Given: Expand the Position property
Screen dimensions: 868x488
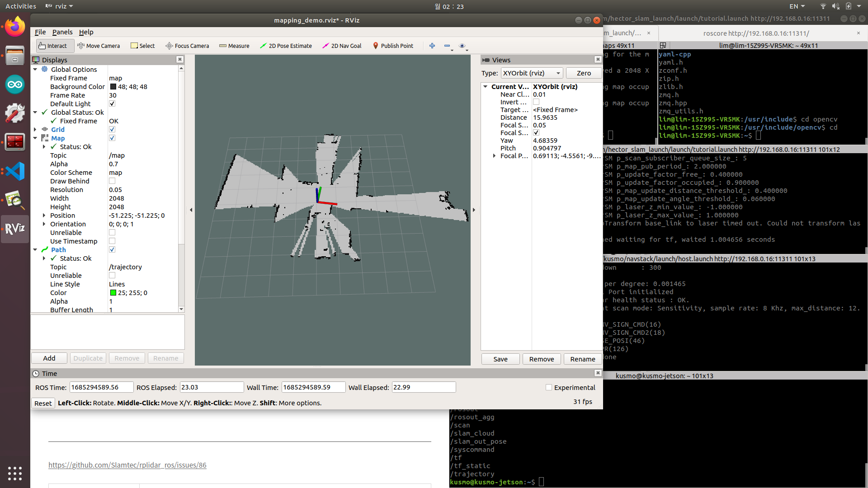Looking at the screenshot, I should coord(44,216).
